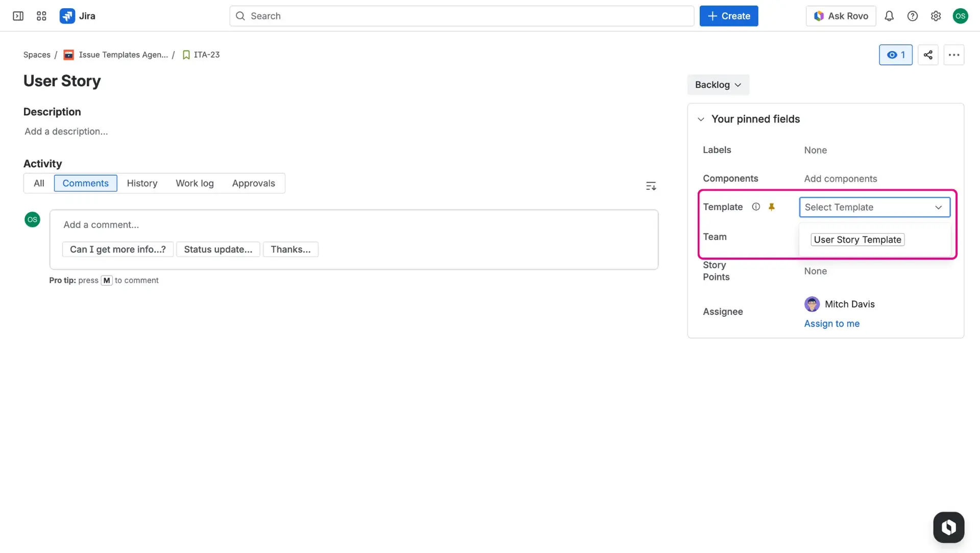980x553 pixels.
Task: Open notifications bell
Action: coord(889,16)
